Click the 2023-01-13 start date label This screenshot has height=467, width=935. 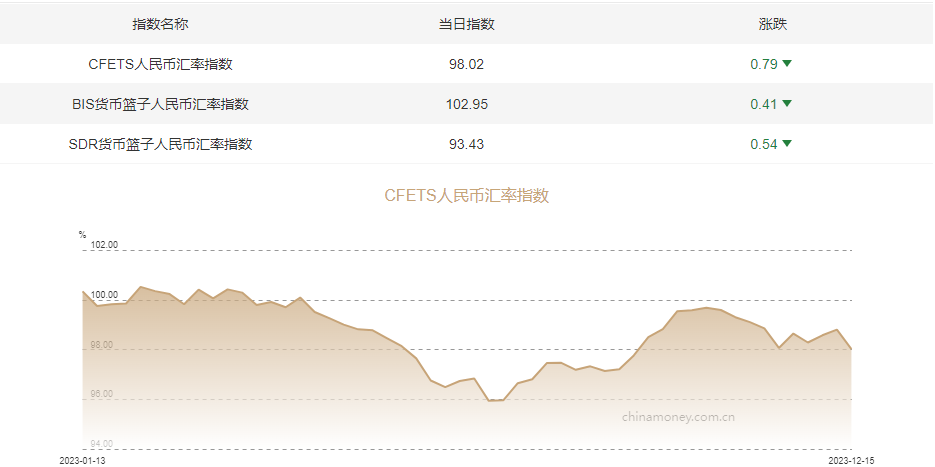click(x=82, y=460)
